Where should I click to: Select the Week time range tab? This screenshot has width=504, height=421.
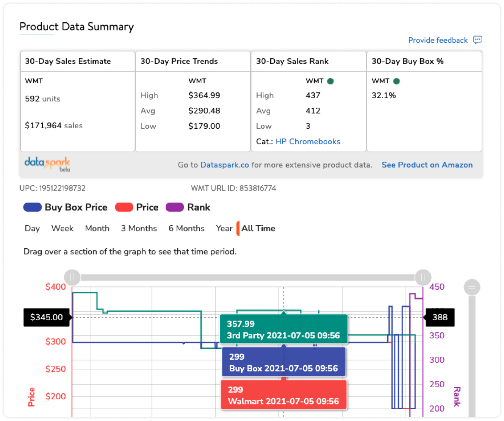tap(62, 228)
